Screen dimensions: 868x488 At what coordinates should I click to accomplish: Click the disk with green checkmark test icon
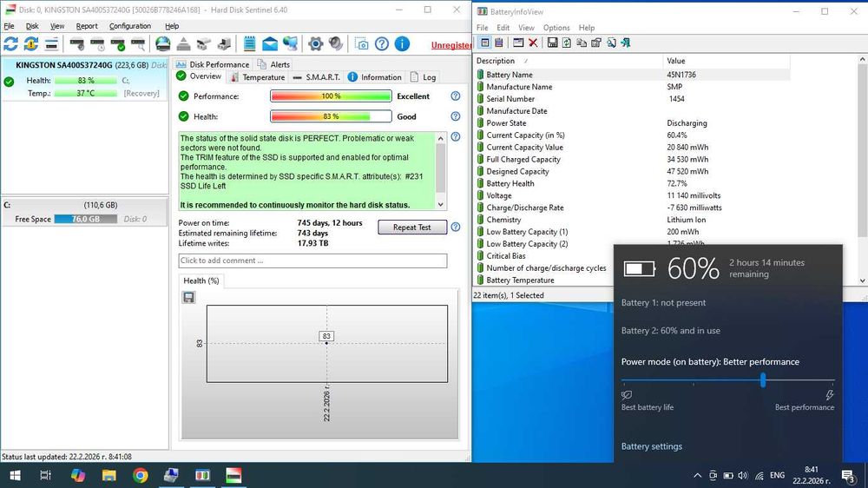[117, 43]
